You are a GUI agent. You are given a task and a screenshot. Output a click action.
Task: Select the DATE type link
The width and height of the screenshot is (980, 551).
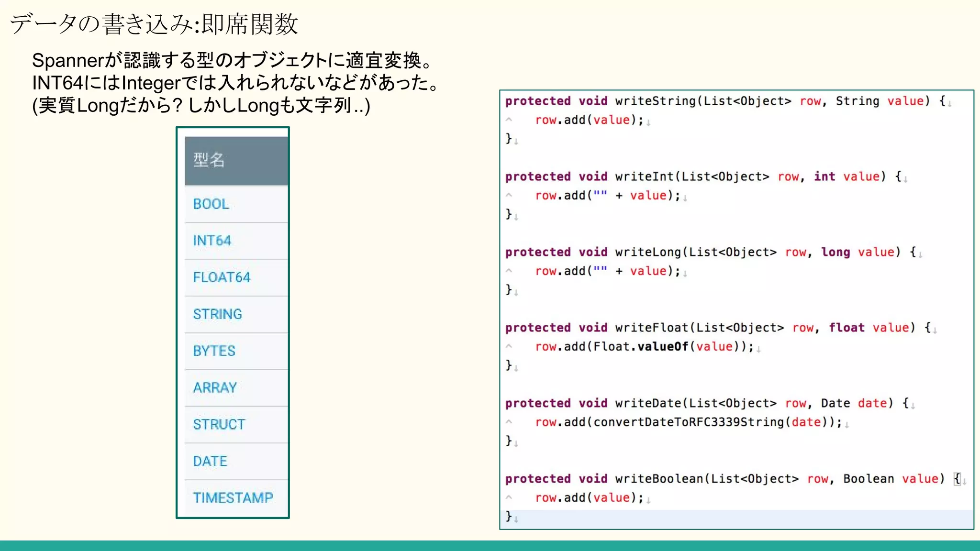(x=210, y=461)
